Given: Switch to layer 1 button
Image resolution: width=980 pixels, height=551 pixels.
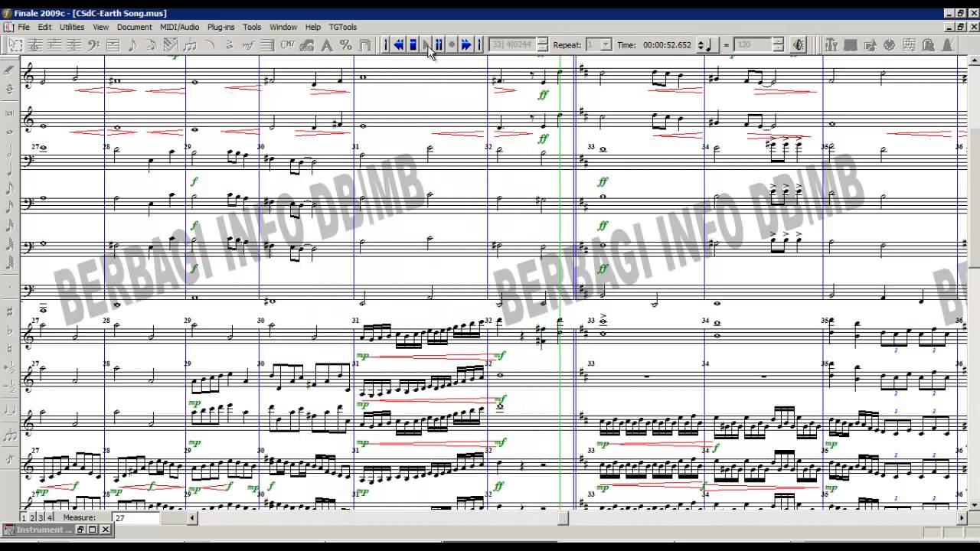Looking at the screenshot, I should point(24,518).
